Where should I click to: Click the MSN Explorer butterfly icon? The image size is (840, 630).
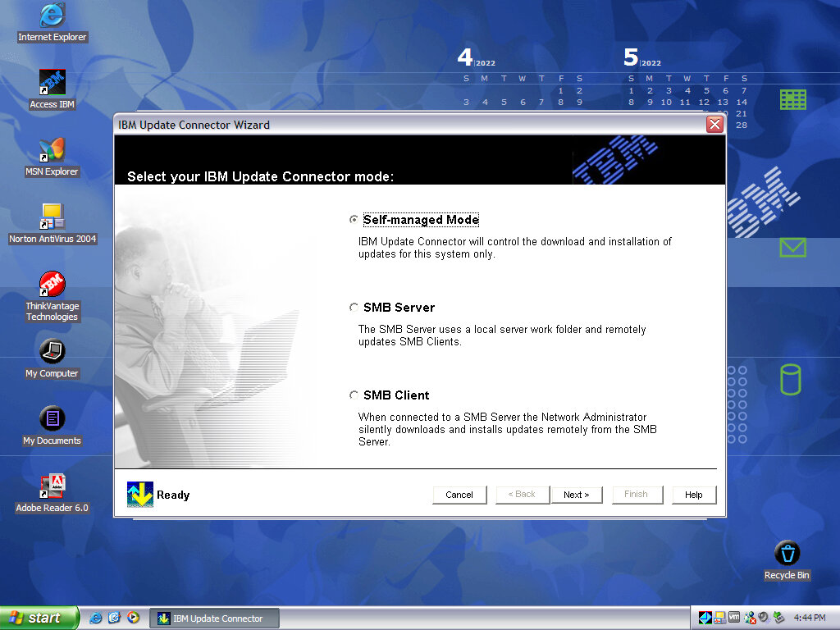click(x=52, y=149)
